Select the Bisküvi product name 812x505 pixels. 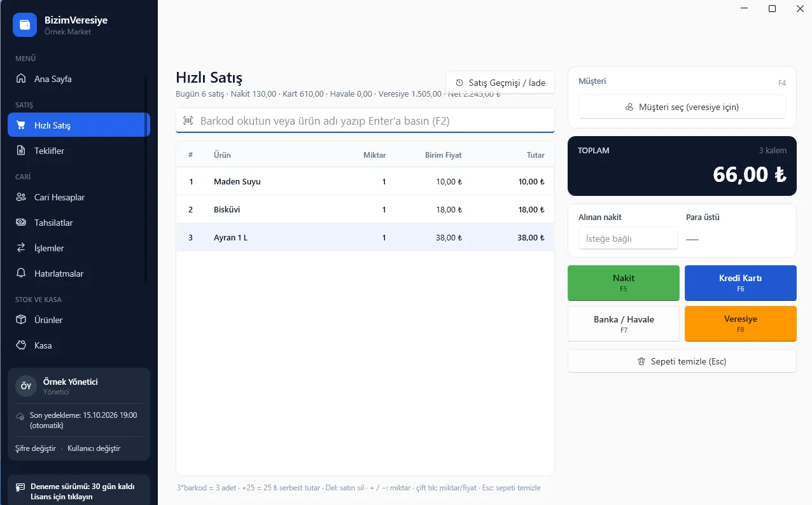[227, 209]
